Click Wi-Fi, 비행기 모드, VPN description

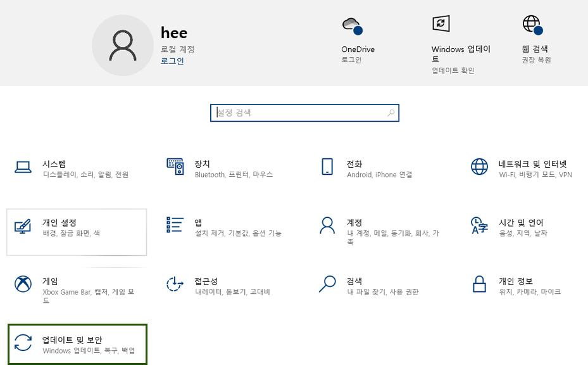[x=535, y=174]
